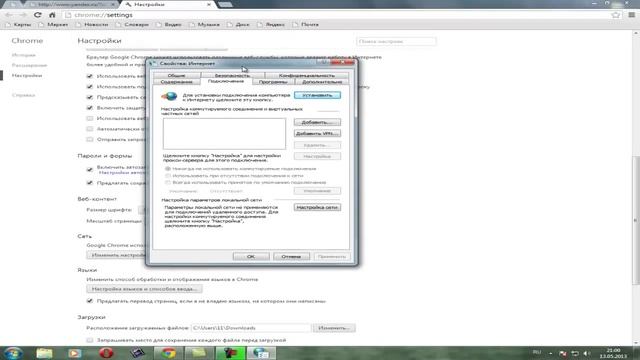
Task: Open Настройка языков и способов ввода
Action: click(x=144, y=289)
